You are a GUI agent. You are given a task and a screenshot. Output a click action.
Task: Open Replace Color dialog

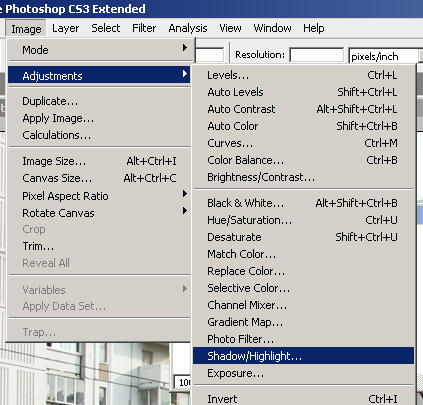tap(303, 271)
